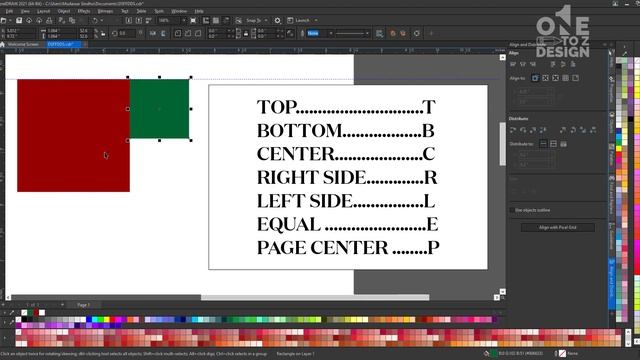The height and width of the screenshot is (360, 640).
Task: Switch to the Welcome Screen tab
Action: (23, 44)
